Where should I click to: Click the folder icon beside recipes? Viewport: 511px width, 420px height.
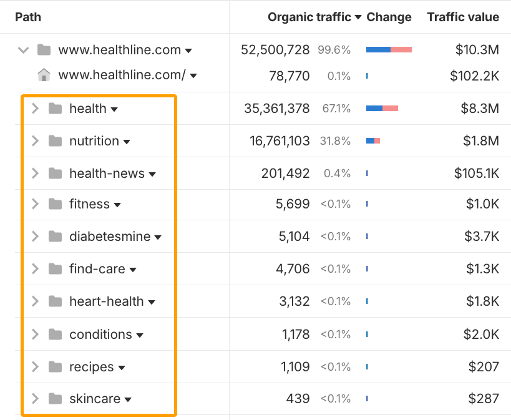pos(54,366)
